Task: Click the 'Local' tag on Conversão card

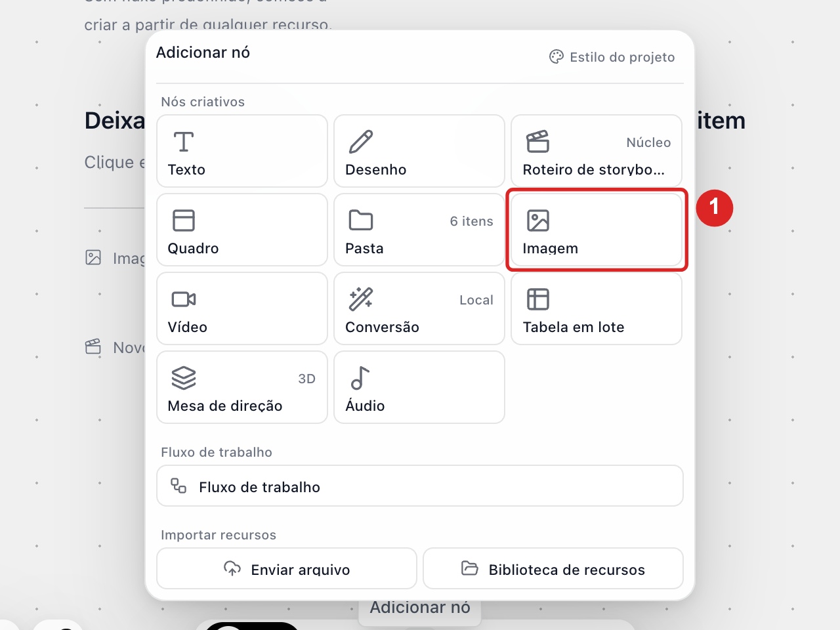Action: 476,300
